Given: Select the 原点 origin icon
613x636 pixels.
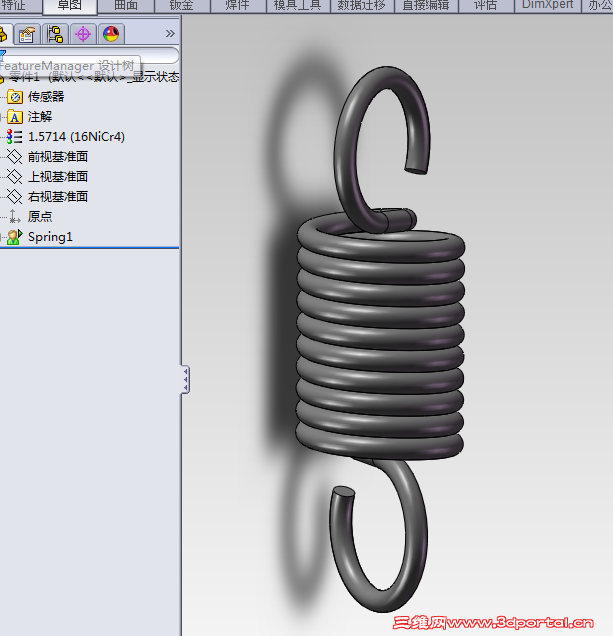Looking at the screenshot, I should coord(15,217).
